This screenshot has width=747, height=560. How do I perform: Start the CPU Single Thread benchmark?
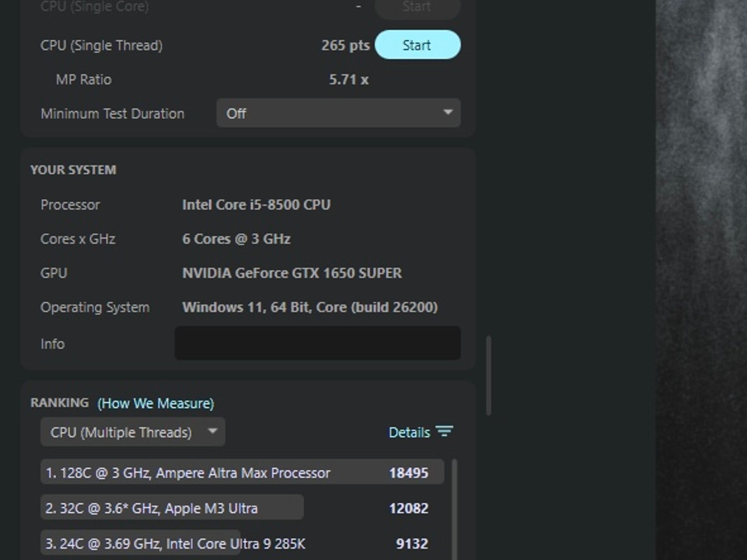(x=418, y=45)
